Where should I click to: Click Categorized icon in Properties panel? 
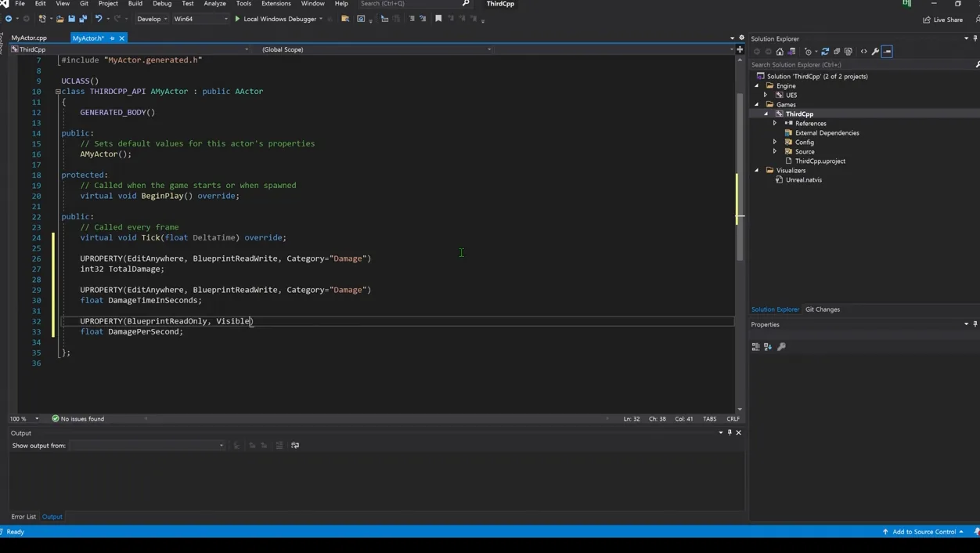point(756,346)
